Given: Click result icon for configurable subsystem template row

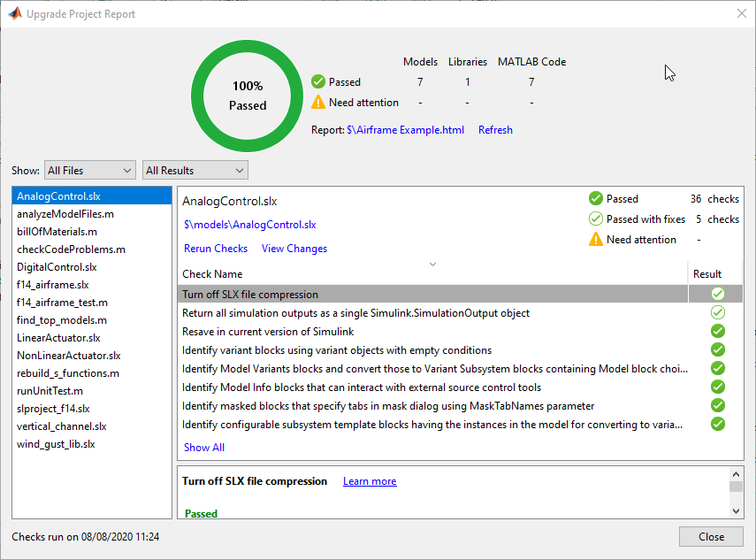Looking at the screenshot, I should tap(717, 425).
